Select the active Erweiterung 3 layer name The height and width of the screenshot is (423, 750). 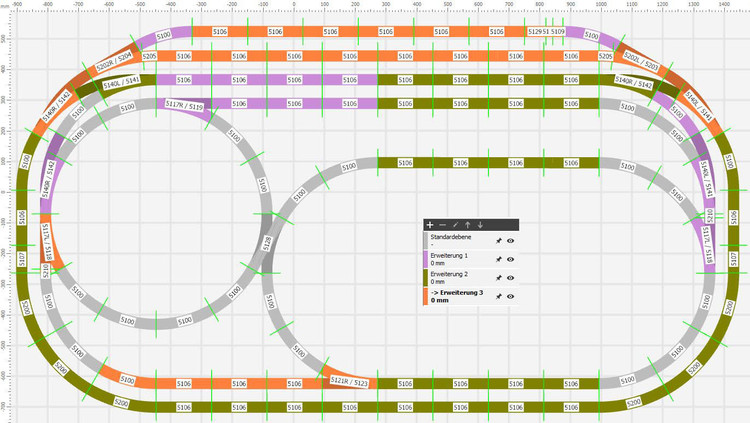(457, 292)
